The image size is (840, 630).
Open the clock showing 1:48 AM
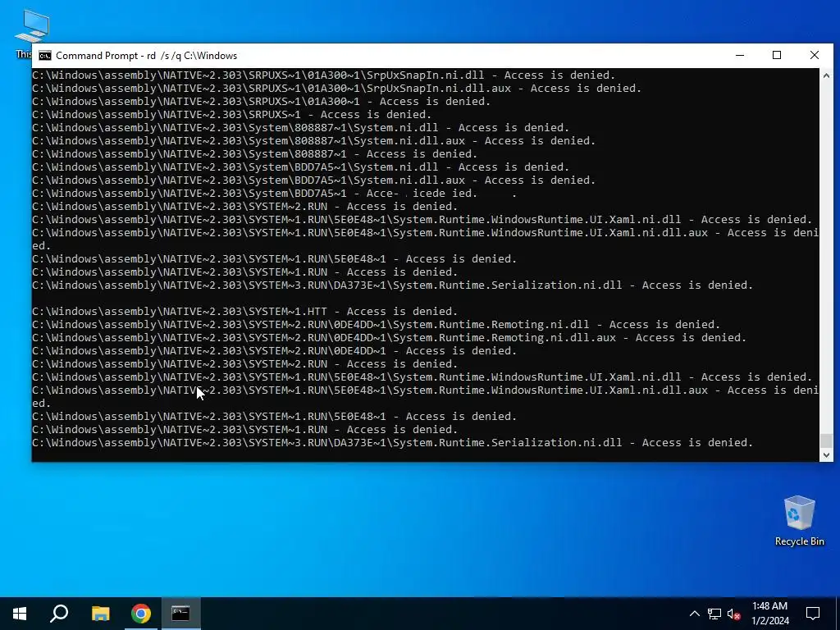pos(769,606)
